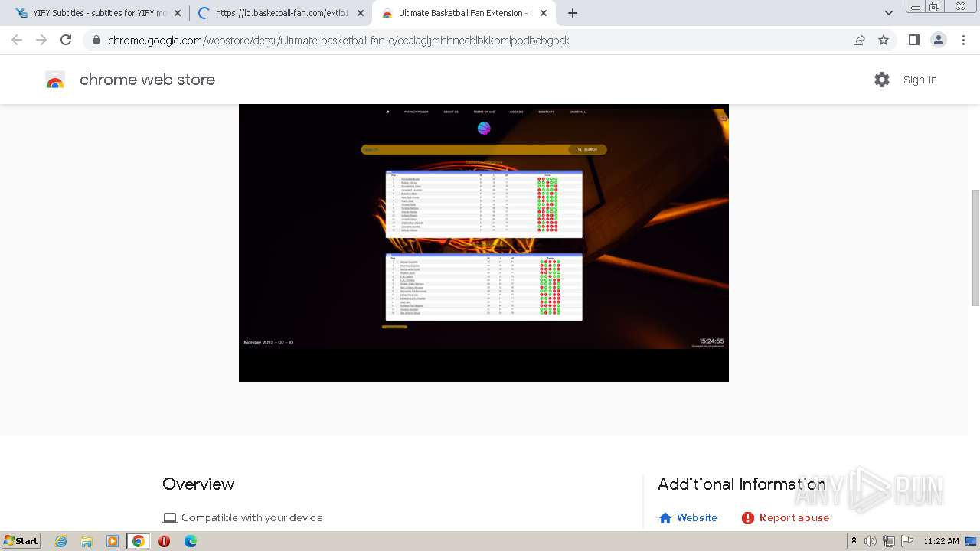Click the Chrome Web Store rainbow logo
The image size is (980, 551).
[x=55, y=80]
